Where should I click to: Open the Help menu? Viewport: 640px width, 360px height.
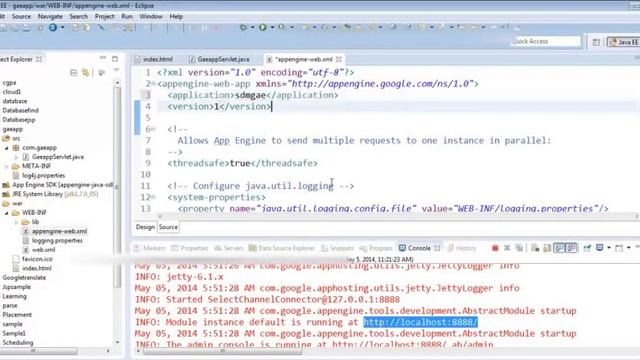[x=176, y=16]
